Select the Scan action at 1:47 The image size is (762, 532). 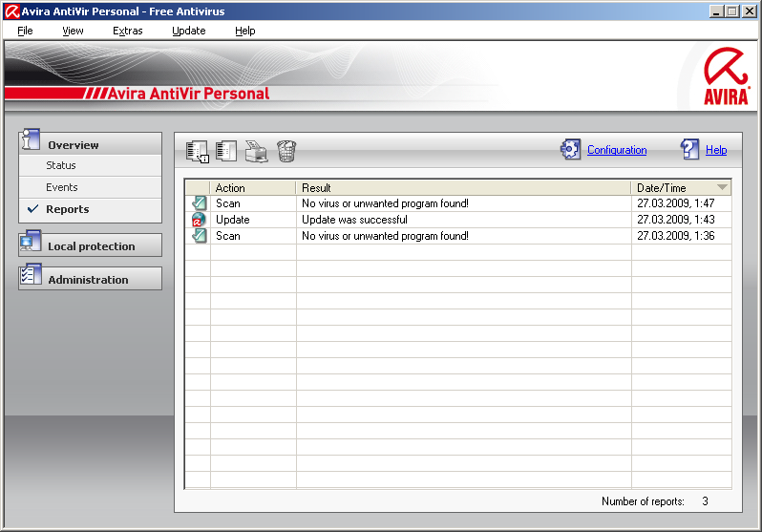pyautogui.click(x=228, y=203)
